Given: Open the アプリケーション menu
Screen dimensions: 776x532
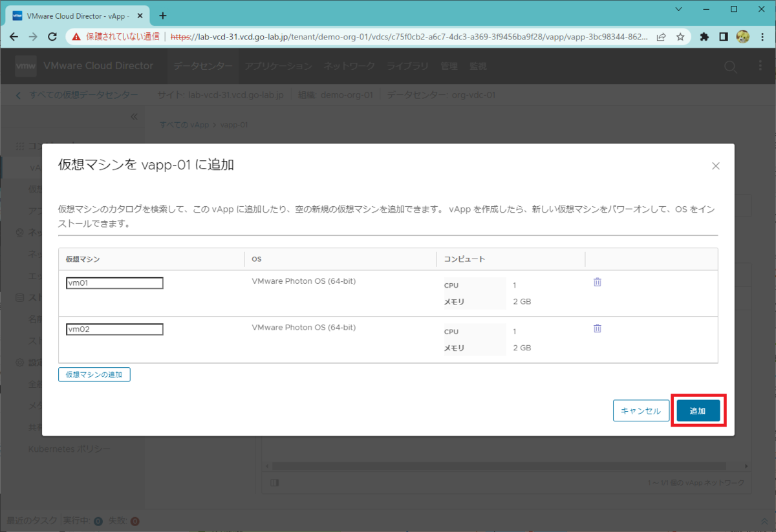Looking at the screenshot, I should (278, 66).
